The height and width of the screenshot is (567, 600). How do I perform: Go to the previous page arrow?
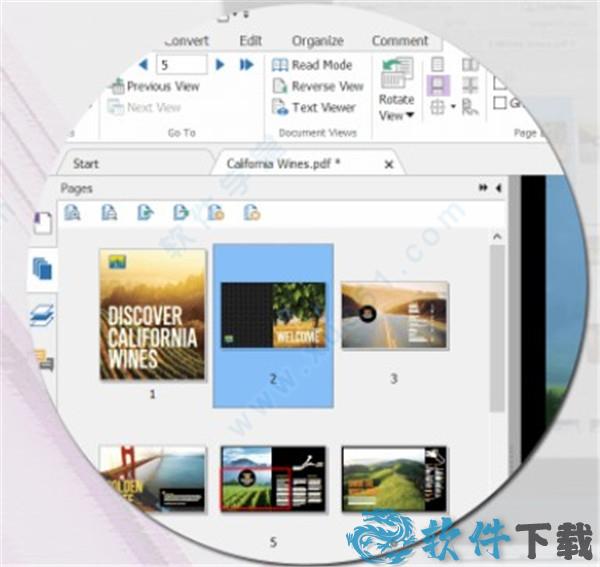click(x=142, y=64)
